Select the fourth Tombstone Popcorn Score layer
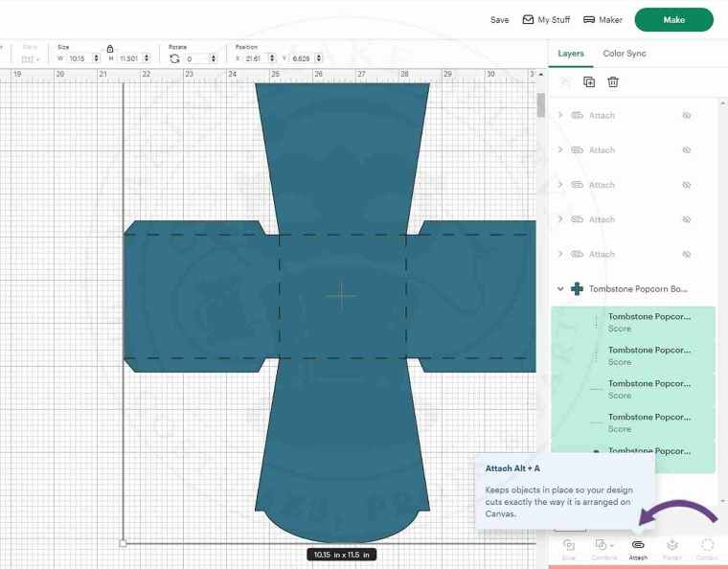The height and width of the screenshot is (569, 728). [633, 422]
